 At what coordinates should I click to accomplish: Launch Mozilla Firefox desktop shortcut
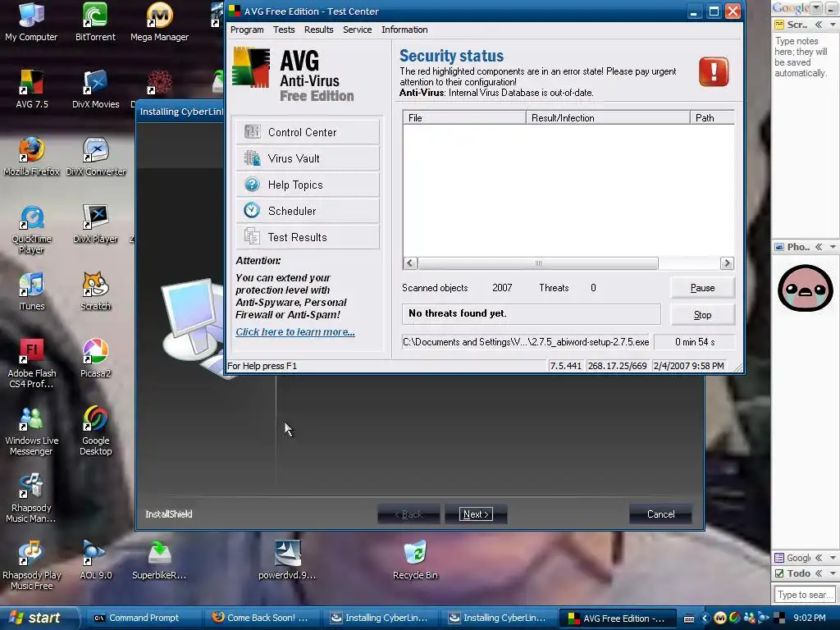(32, 157)
